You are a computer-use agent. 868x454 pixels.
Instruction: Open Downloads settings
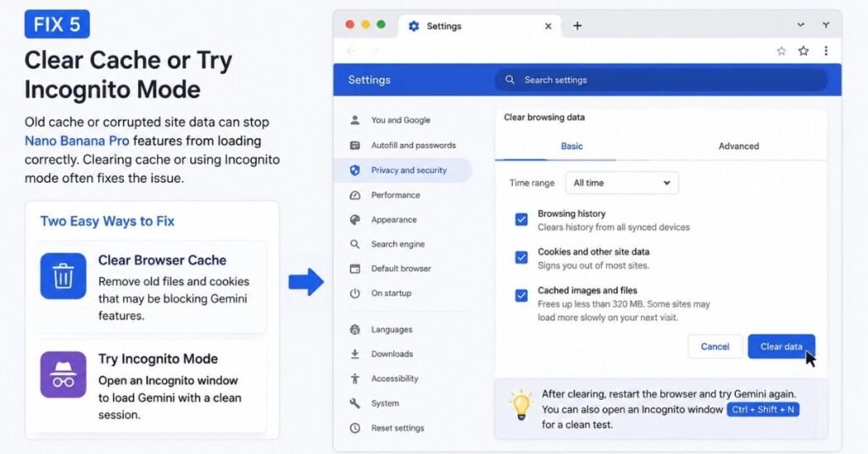403,354
